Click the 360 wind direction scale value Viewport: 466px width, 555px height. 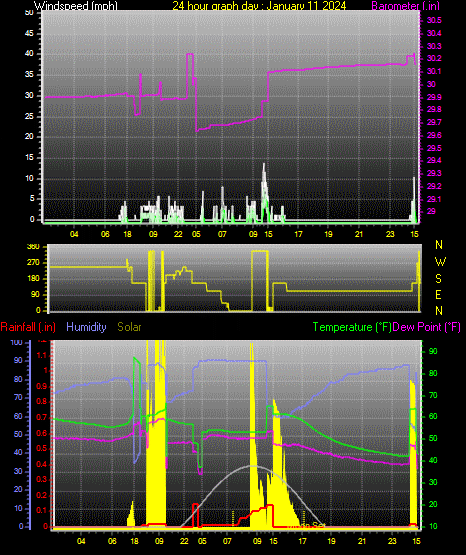click(x=33, y=247)
